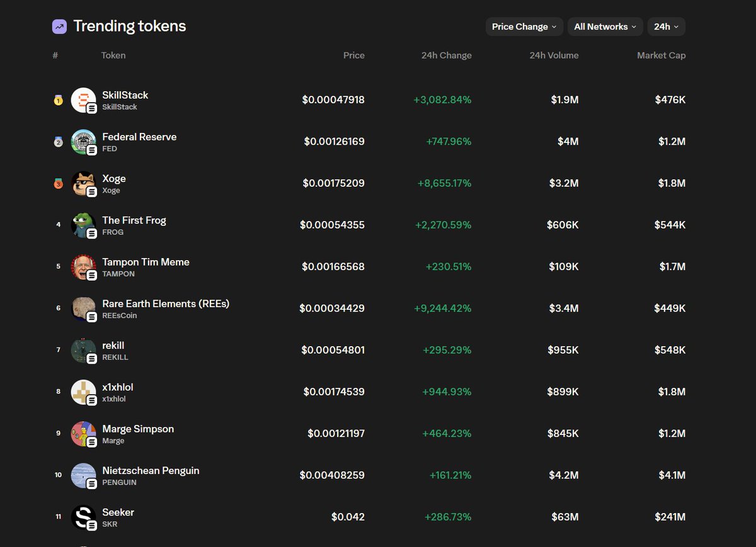Click the Nietzschean Penguin token logo
756x547 pixels.
click(84, 475)
